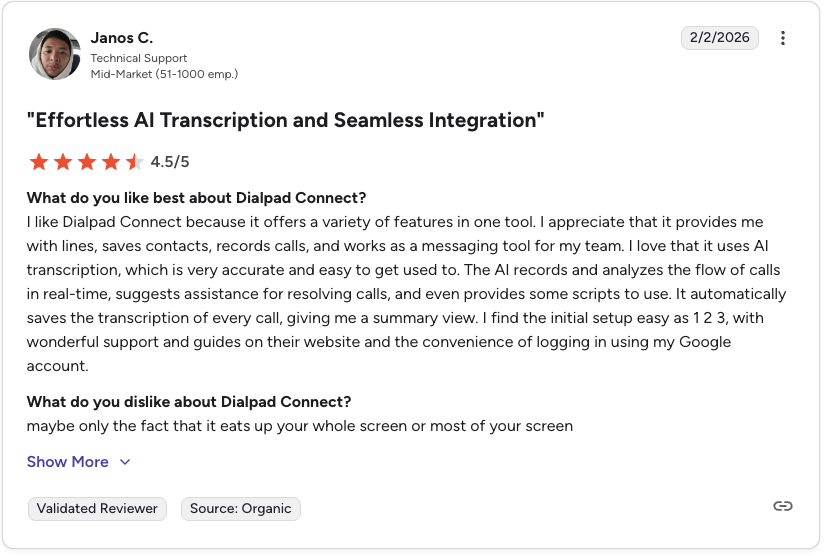Click the 4.5/5 rating score text
The height and width of the screenshot is (556, 832).
170,162
